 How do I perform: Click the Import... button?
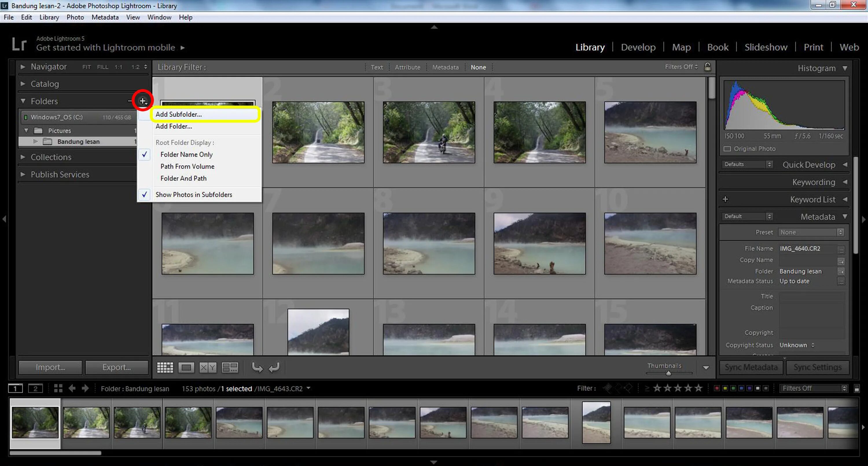pyautogui.click(x=50, y=367)
